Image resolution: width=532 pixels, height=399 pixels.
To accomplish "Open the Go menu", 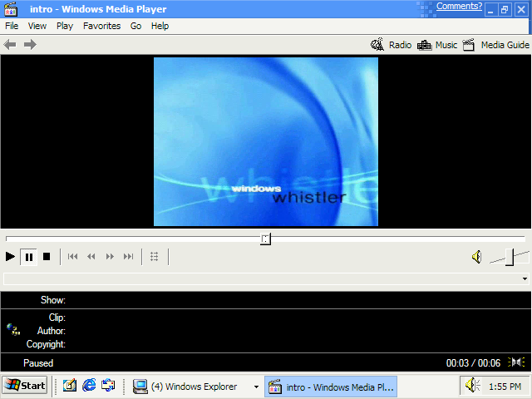I will click(x=135, y=26).
